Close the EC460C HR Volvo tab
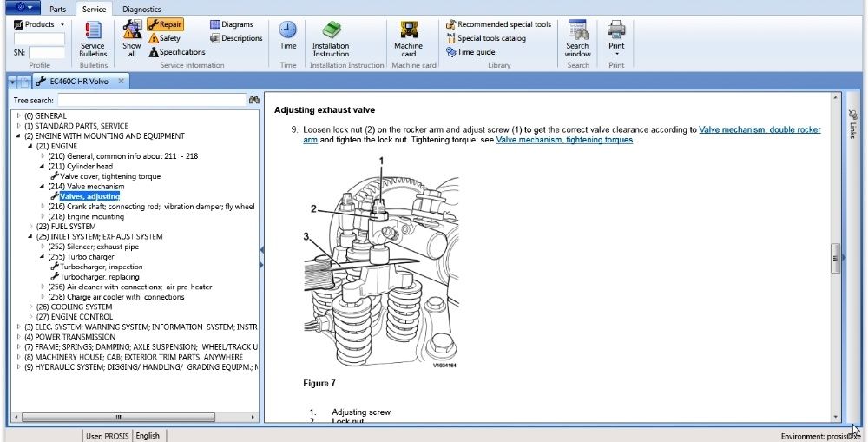 [121, 82]
